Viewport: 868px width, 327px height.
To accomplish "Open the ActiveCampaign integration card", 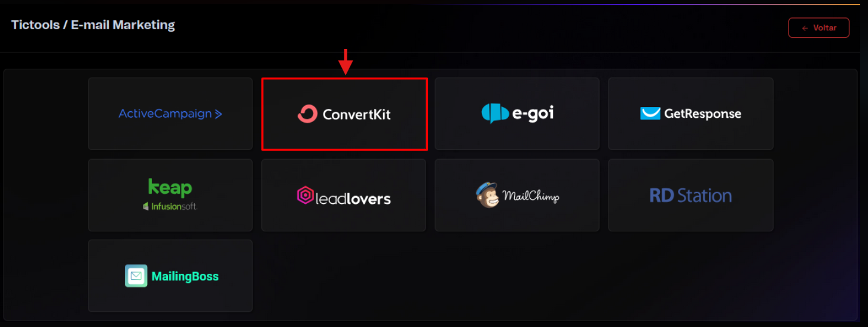I will (170, 114).
